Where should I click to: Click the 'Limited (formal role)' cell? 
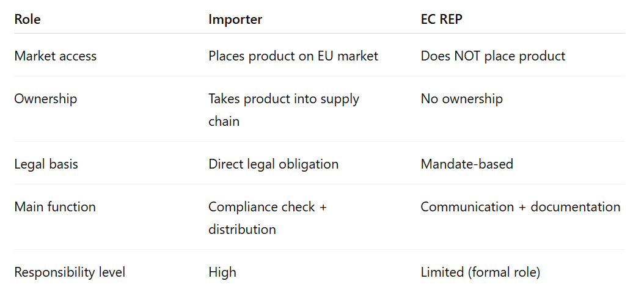click(x=480, y=272)
